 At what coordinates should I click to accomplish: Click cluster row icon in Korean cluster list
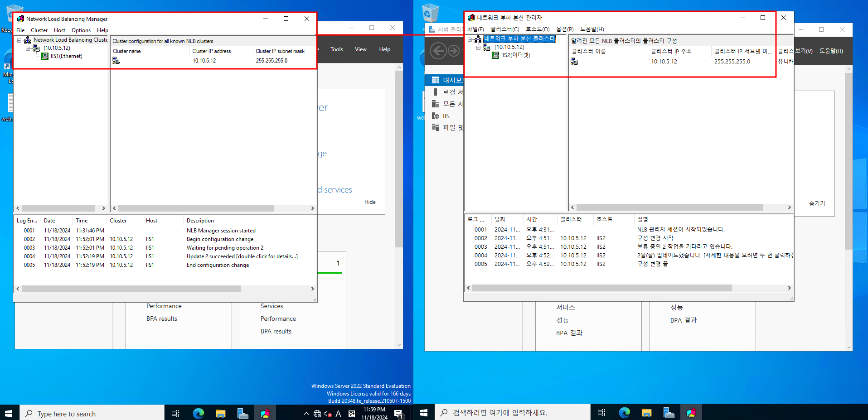pos(574,62)
